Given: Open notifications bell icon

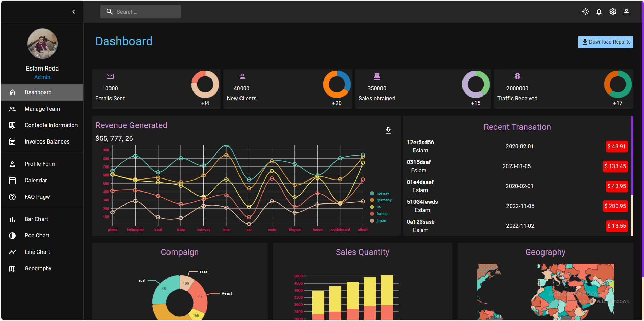Looking at the screenshot, I should tap(599, 12).
